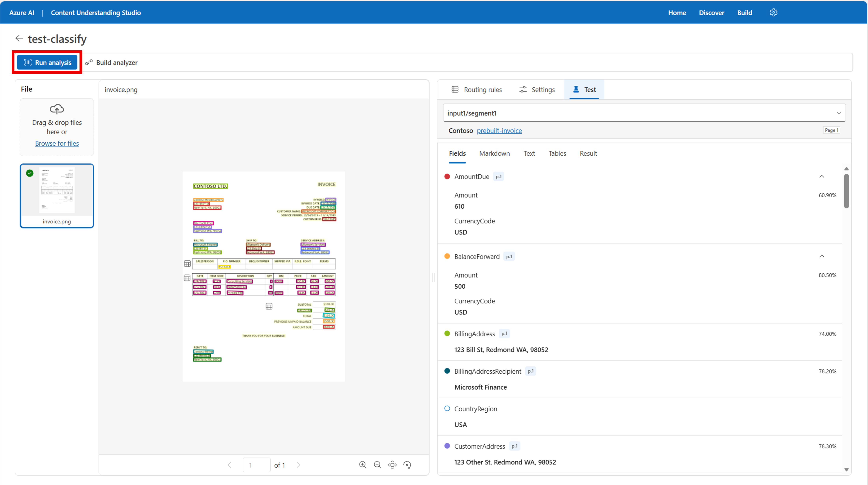868x485 pixels.
Task: Open the Markdown results tab
Action: tap(494, 154)
